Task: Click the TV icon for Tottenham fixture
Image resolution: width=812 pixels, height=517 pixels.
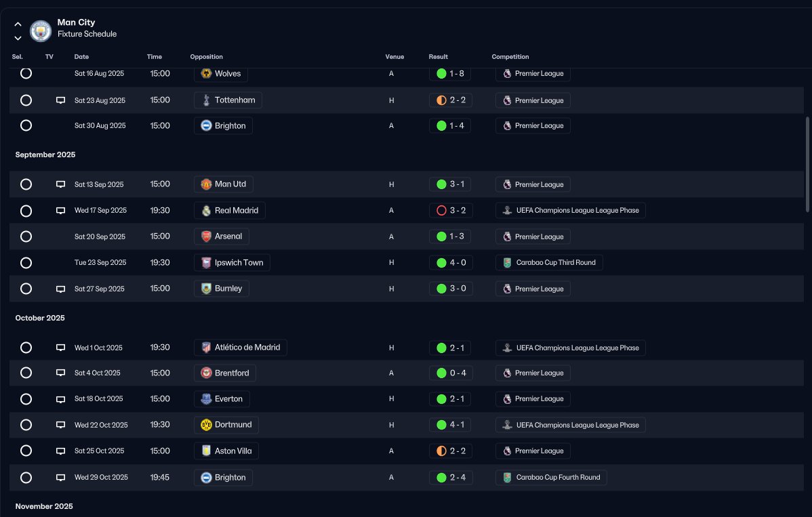Action: coord(60,100)
